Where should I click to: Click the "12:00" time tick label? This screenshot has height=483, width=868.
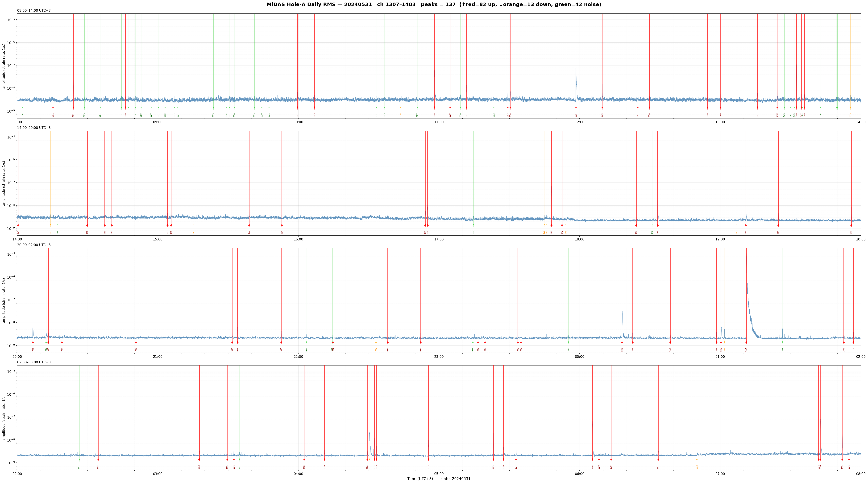tap(580, 122)
